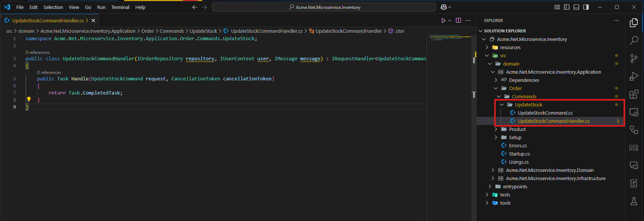The image size is (644, 221).
Task: Expand the Dependencies node
Action: click(496, 80)
